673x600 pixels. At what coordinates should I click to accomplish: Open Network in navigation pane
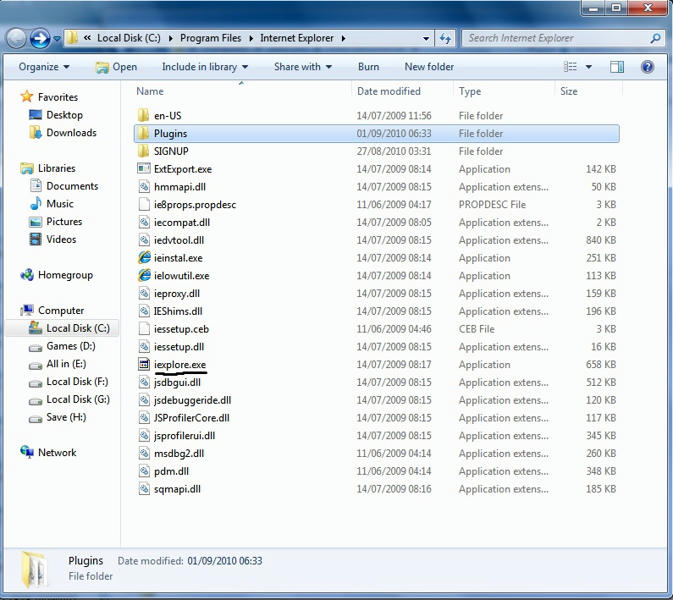[x=57, y=452]
